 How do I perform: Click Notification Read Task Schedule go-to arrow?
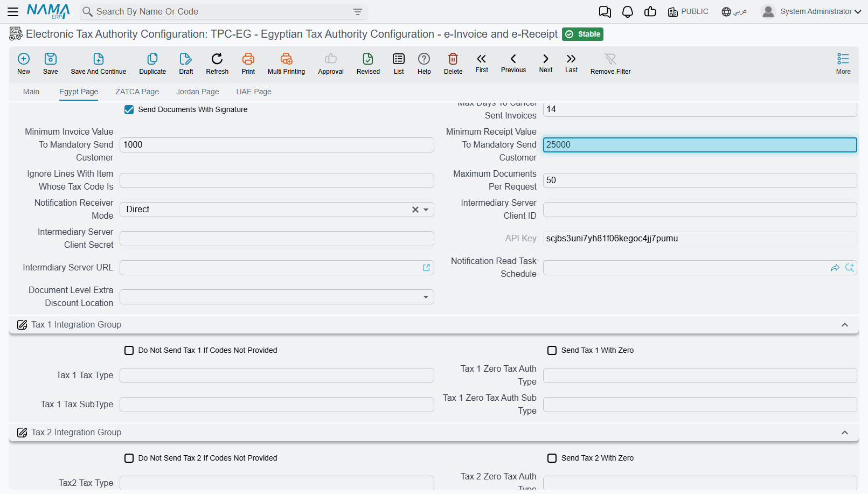(835, 268)
